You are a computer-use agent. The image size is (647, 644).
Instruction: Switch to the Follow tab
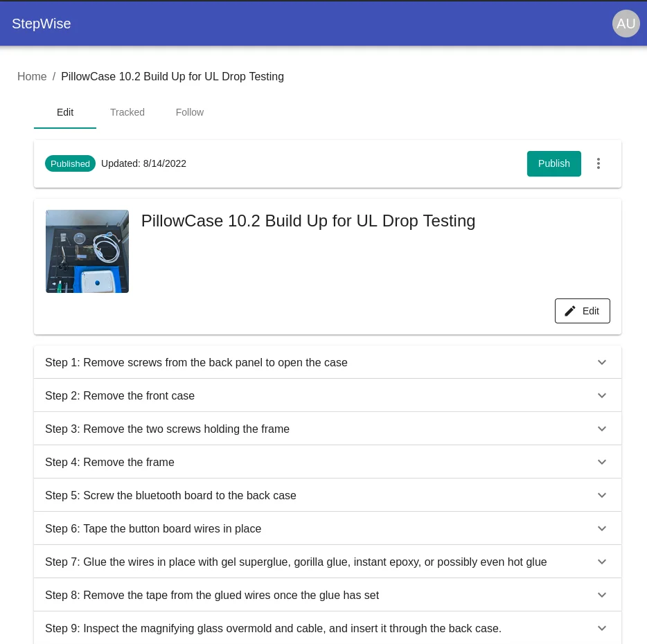point(190,112)
